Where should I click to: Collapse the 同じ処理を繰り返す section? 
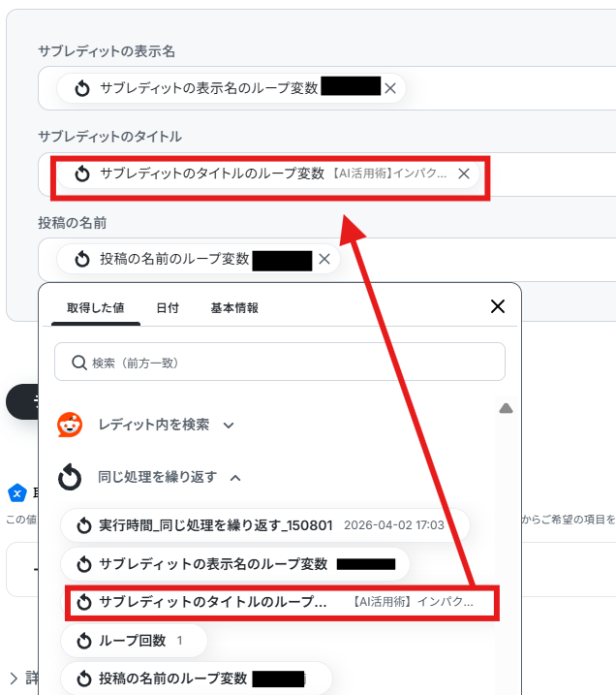(235, 478)
